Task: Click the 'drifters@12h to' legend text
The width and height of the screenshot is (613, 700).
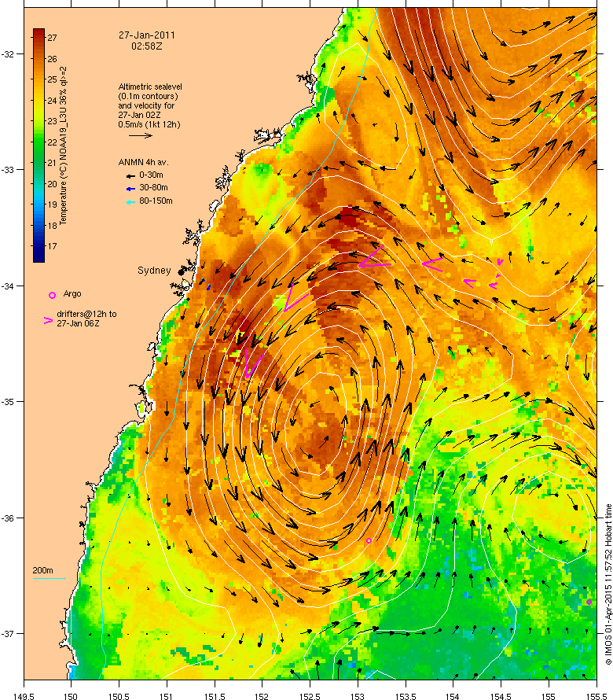Action: click(86, 314)
